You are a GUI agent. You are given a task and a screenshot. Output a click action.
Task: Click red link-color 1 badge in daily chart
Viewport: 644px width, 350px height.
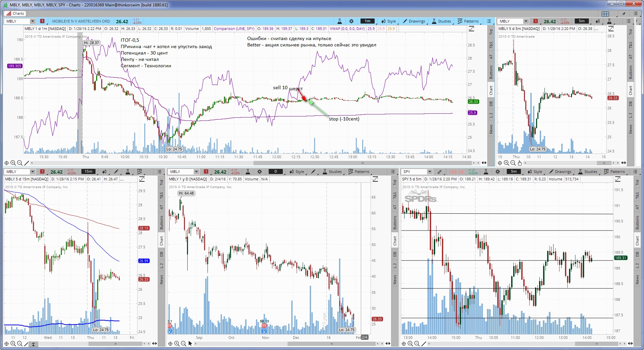coord(206,172)
